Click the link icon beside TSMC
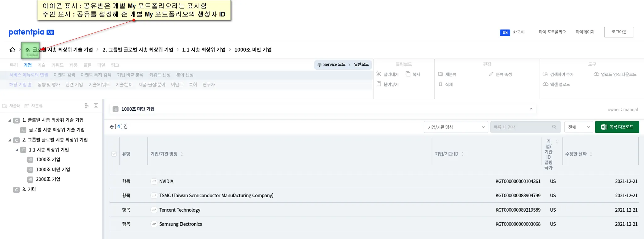 point(154,196)
